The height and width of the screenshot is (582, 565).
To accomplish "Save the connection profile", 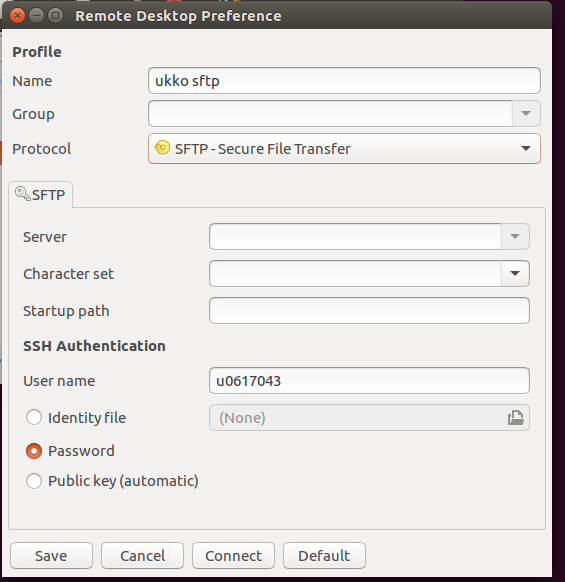I will 51,556.
